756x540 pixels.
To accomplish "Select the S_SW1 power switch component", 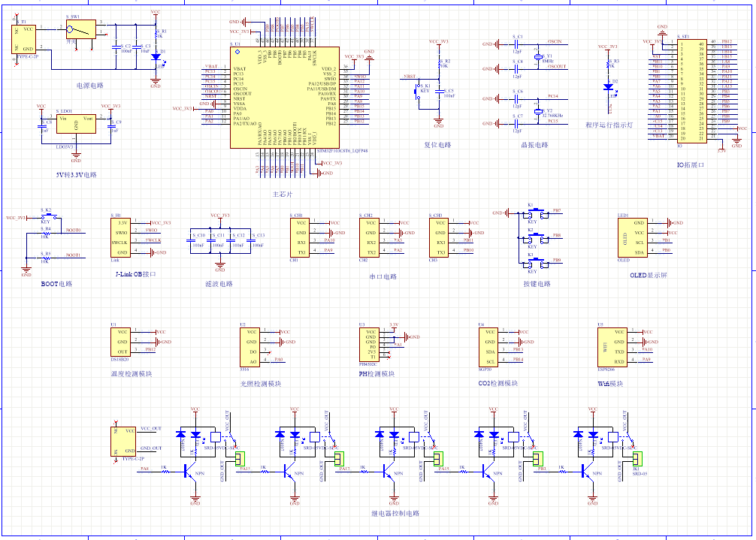I will [x=81, y=30].
